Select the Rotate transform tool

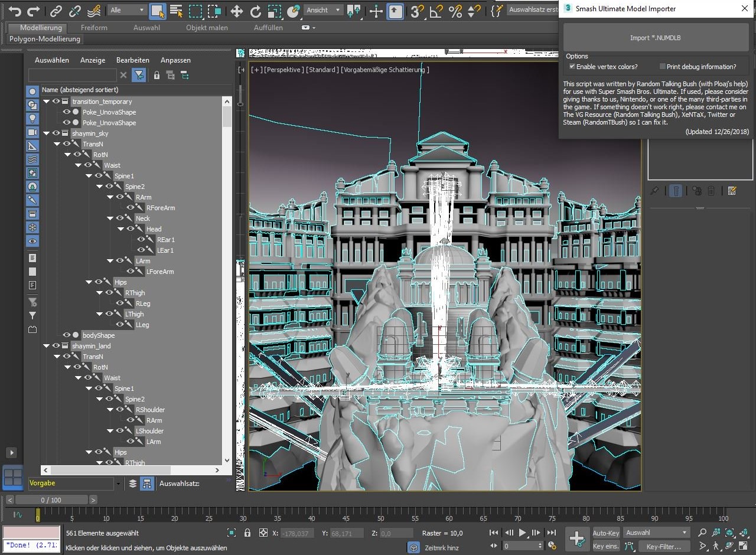(x=256, y=11)
